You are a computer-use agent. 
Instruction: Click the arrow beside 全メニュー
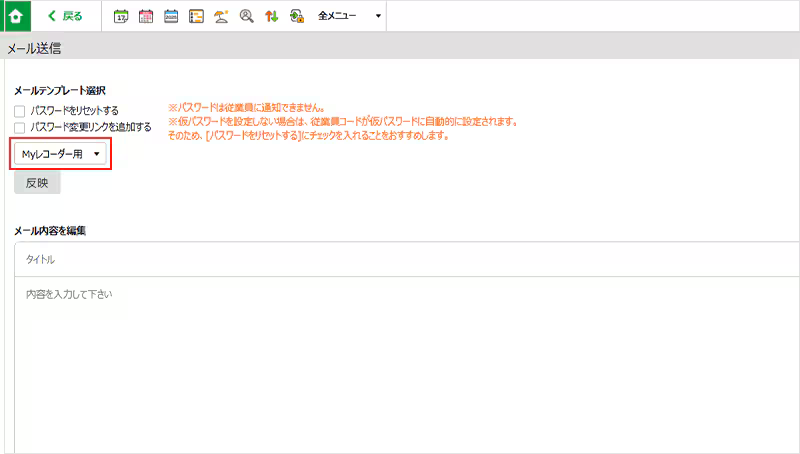click(x=377, y=16)
